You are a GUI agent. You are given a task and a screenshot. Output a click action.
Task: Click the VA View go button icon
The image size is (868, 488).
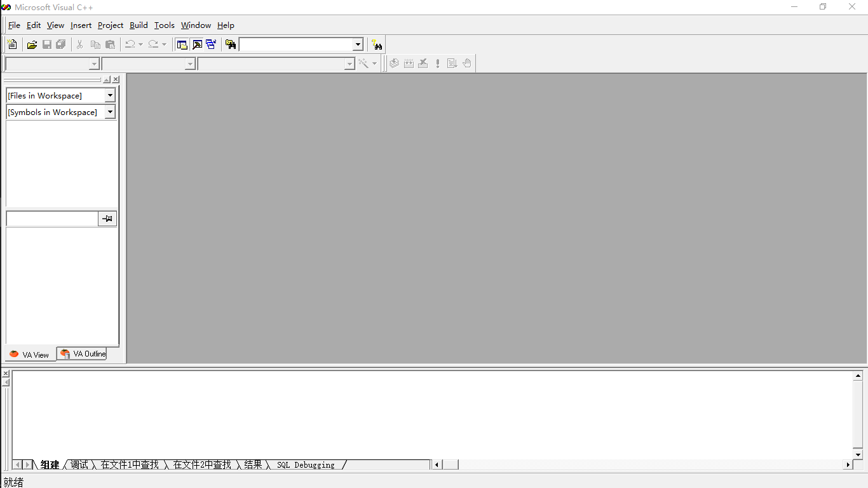(107, 219)
